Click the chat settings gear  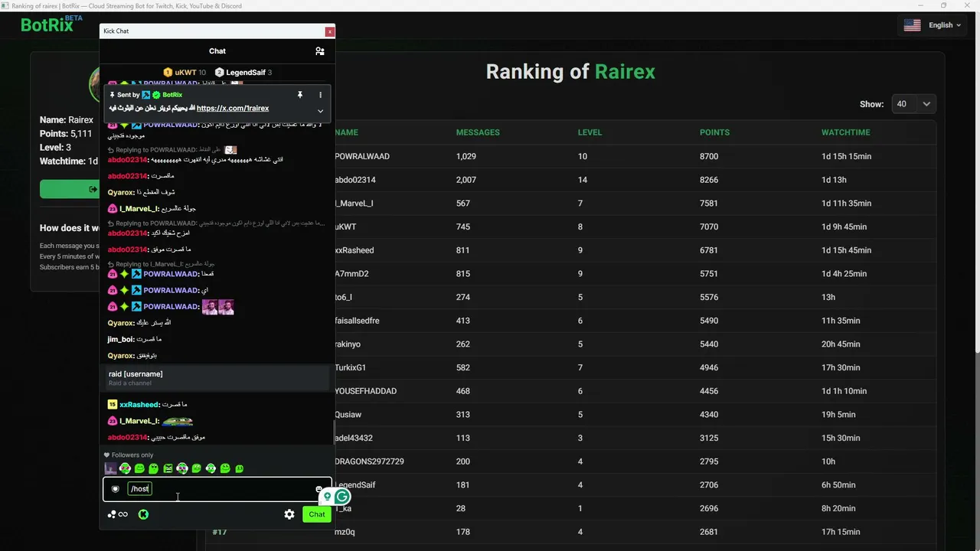(x=289, y=514)
